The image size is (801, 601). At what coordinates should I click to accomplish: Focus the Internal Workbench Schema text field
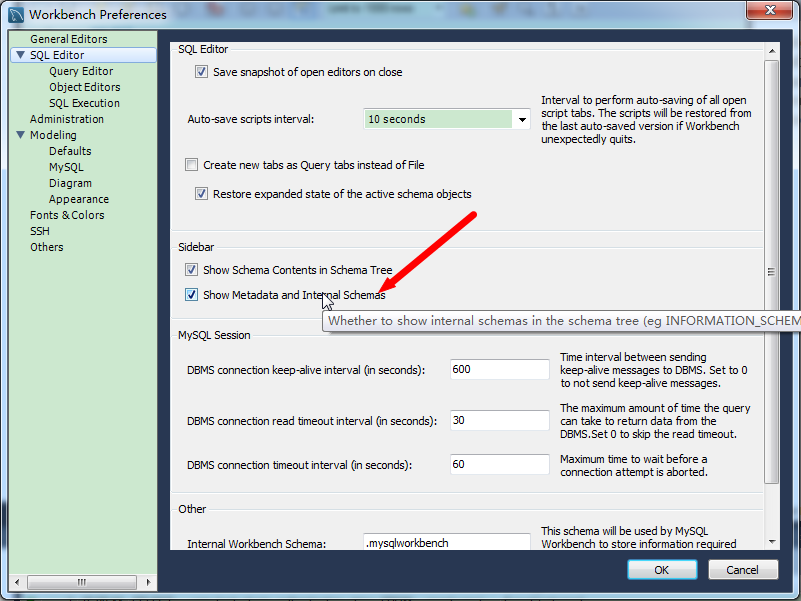tap(447, 543)
